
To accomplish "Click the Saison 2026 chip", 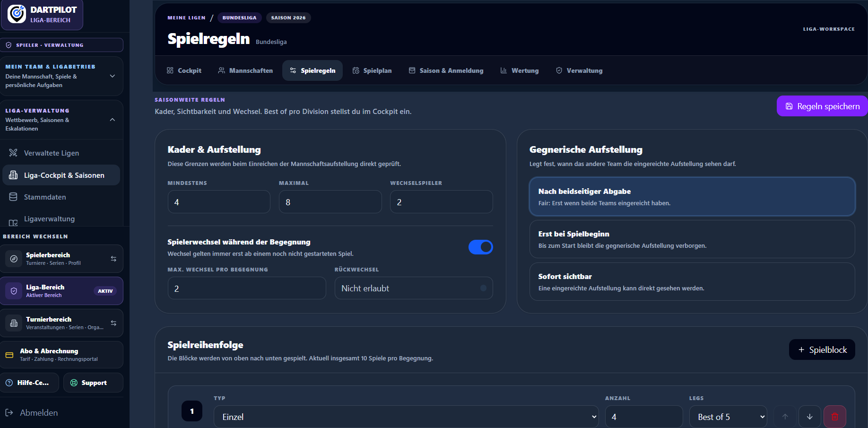I will click(288, 17).
